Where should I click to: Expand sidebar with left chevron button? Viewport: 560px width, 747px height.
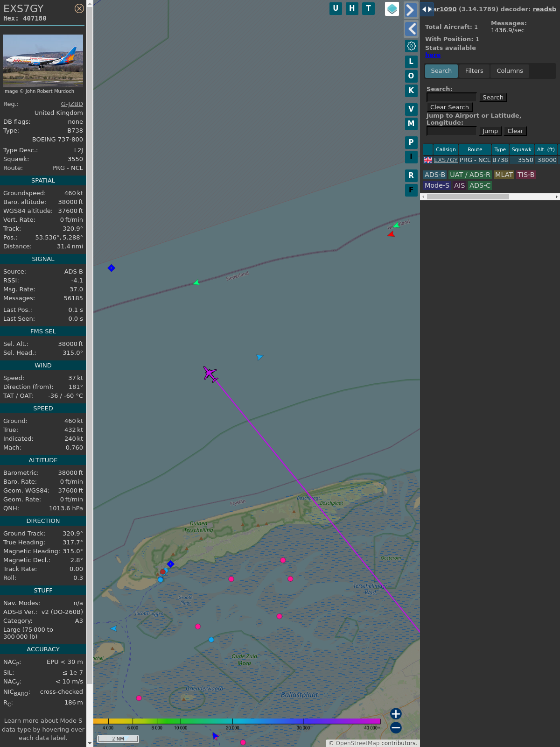(x=411, y=29)
